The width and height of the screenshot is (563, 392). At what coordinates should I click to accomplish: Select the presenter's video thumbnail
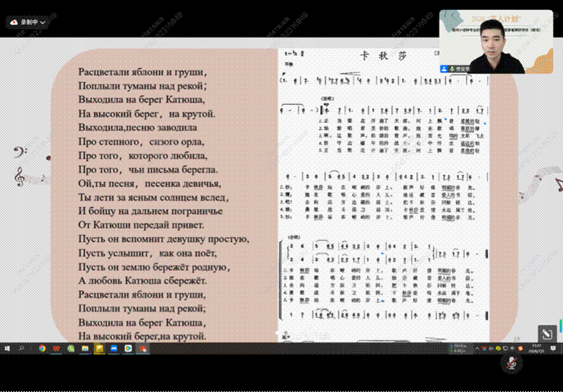[x=496, y=42]
